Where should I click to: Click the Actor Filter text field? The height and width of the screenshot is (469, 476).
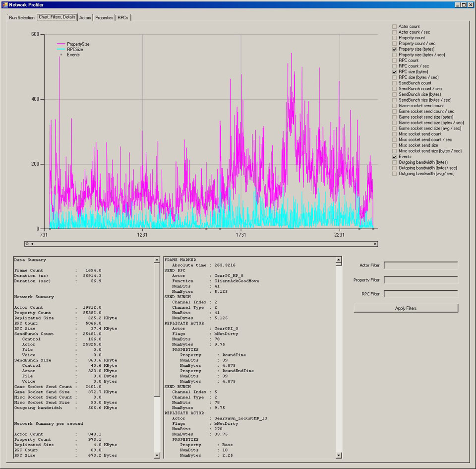pos(420,266)
